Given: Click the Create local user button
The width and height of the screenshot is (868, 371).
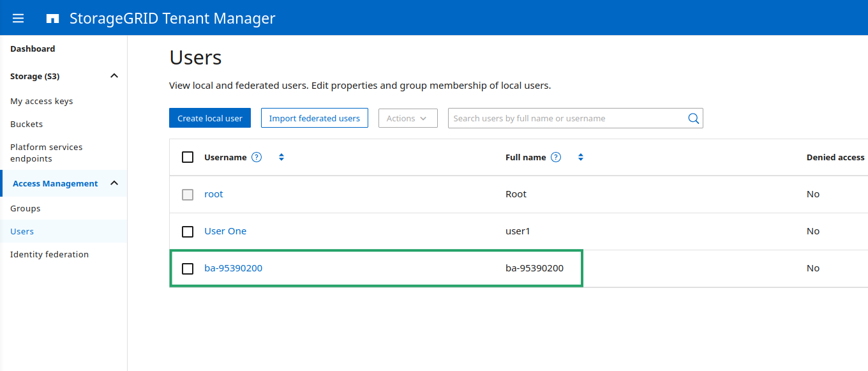Looking at the screenshot, I should (210, 118).
